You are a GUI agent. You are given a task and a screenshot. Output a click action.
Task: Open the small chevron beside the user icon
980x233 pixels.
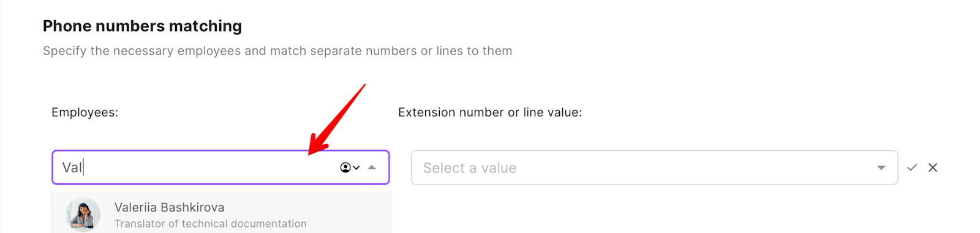[x=356, y=167]
